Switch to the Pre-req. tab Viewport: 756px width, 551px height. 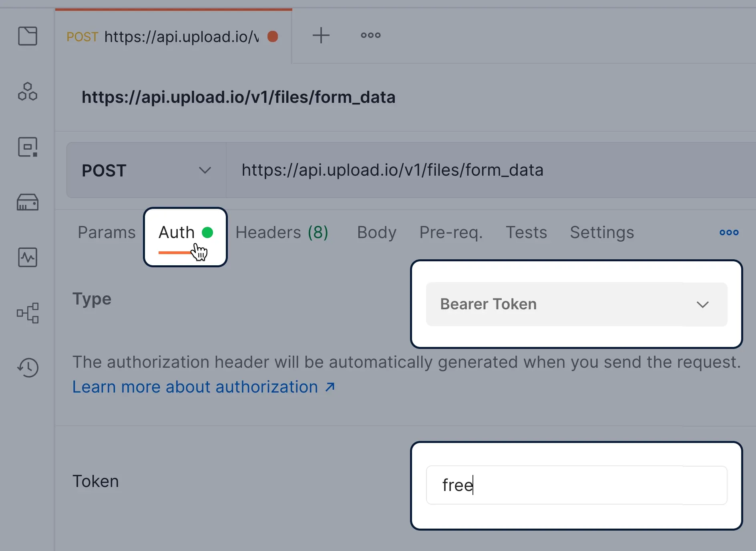coord(451,232)
